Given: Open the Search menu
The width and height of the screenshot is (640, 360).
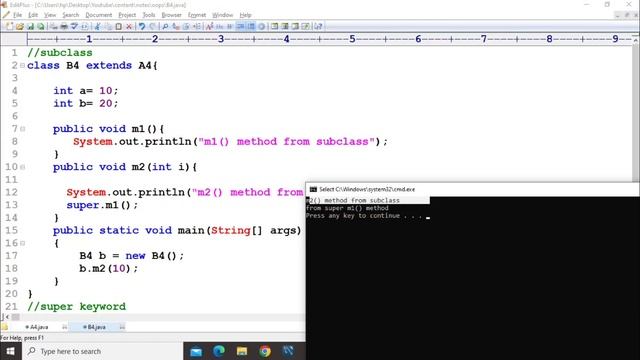Looking at the screenshot, I should coord(71,15).
